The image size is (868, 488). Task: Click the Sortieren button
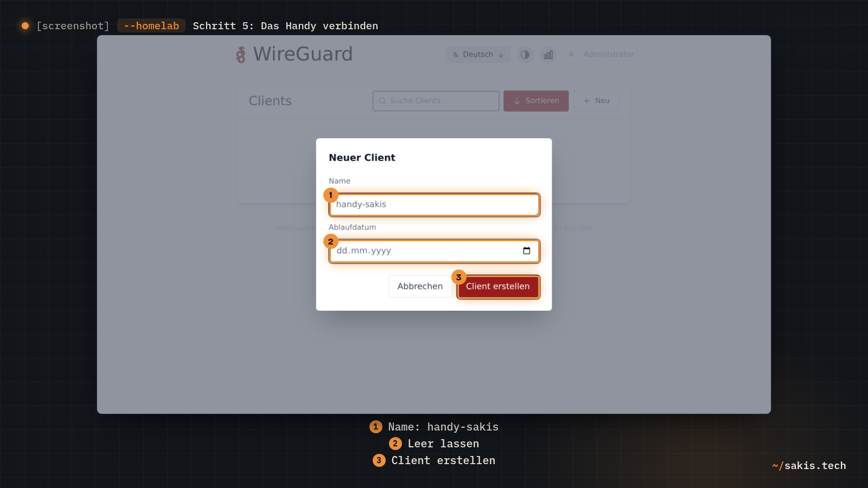536,101
